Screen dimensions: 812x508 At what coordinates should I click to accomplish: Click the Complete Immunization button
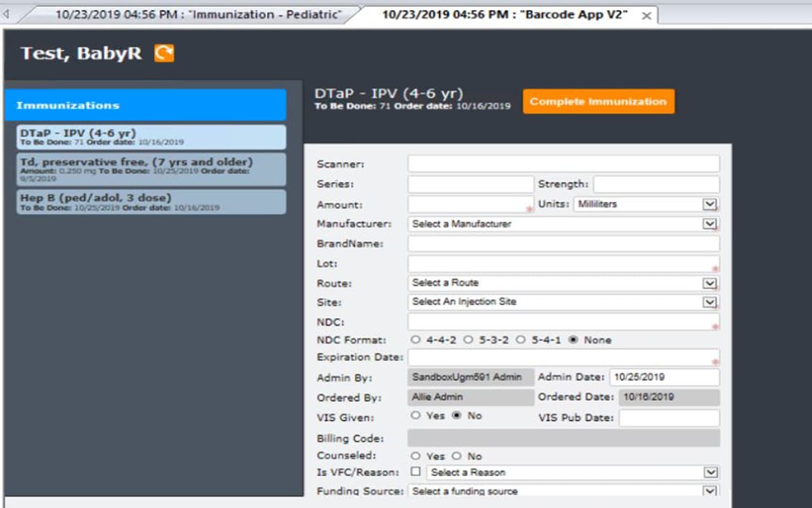(x=598, y=101)
